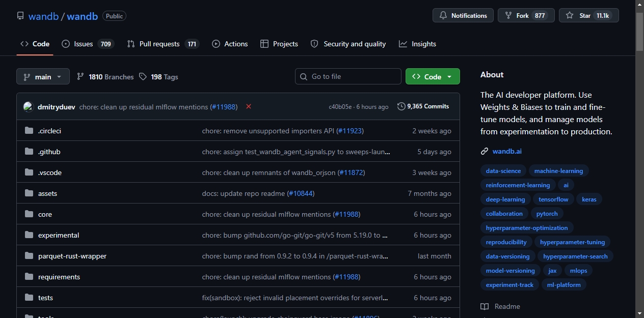Open dmitryduev's profile link
Viewport: 644px width, 318px height.
[57, 107]
